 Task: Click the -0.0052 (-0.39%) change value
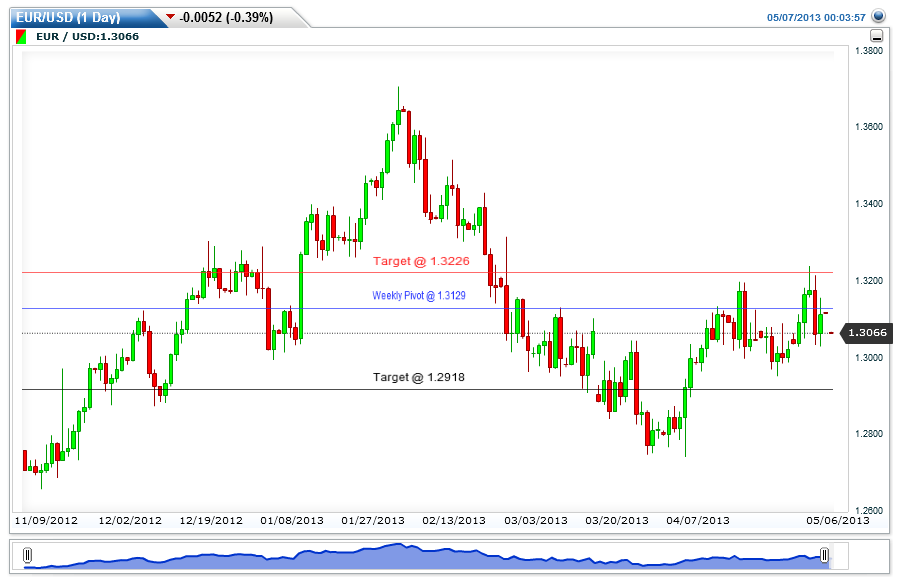tap(226, 17)
